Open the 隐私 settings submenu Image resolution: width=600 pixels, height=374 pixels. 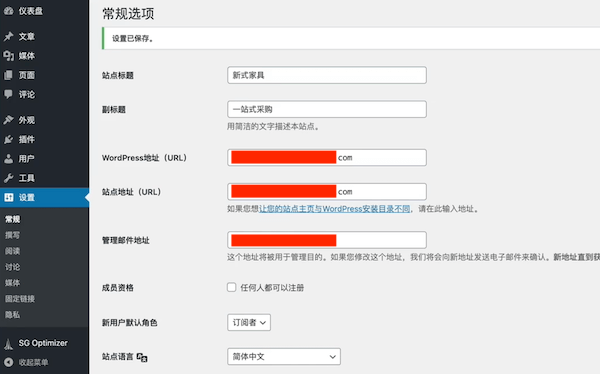(x=12, y=315)
